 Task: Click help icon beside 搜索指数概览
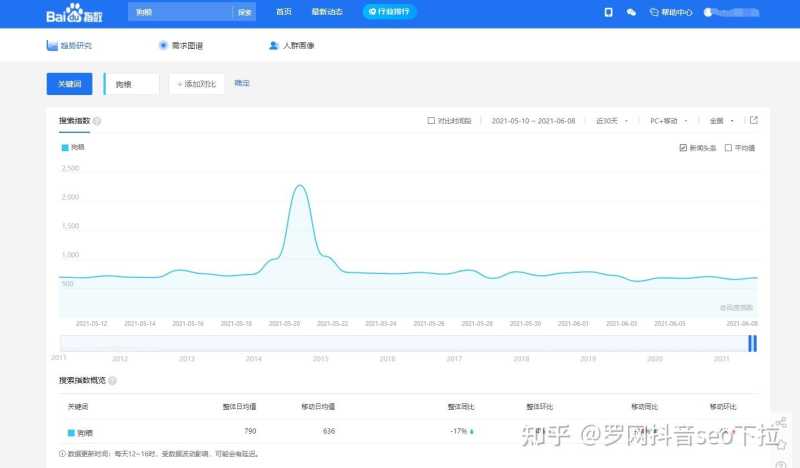tap(112, 381)
